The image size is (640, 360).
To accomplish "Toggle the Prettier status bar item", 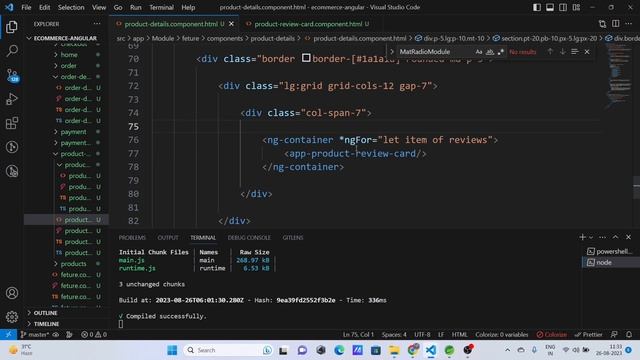I will pyautogui.click(x=588, y=334).
